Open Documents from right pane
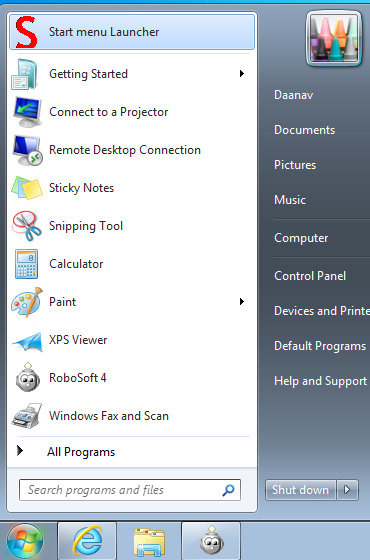 [x=304, y=130]
